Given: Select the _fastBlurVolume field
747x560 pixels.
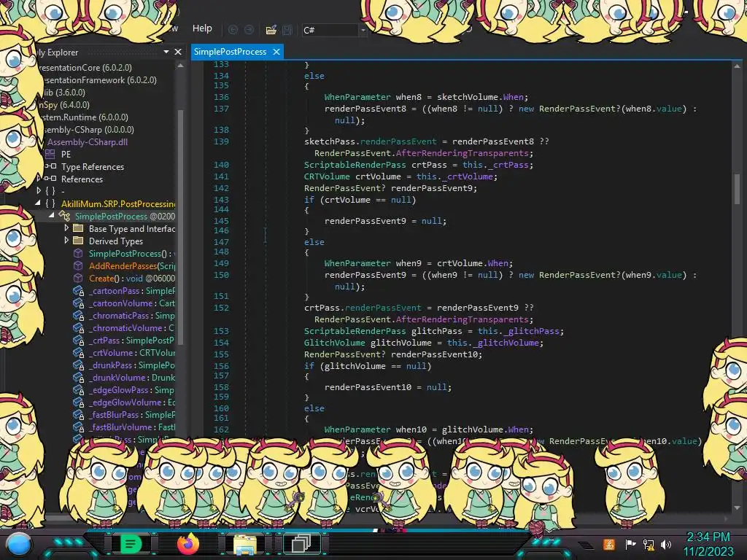Looking at the screenshot, I should pos(132,427).
